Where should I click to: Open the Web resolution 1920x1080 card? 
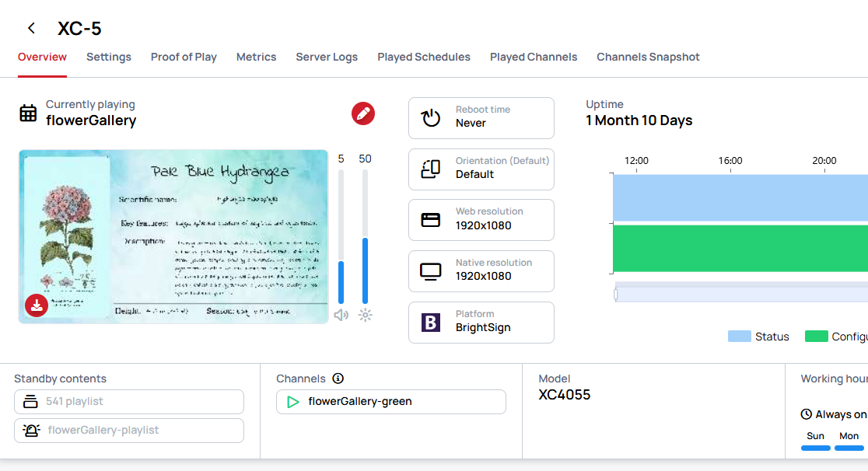[x=481, y=220]
